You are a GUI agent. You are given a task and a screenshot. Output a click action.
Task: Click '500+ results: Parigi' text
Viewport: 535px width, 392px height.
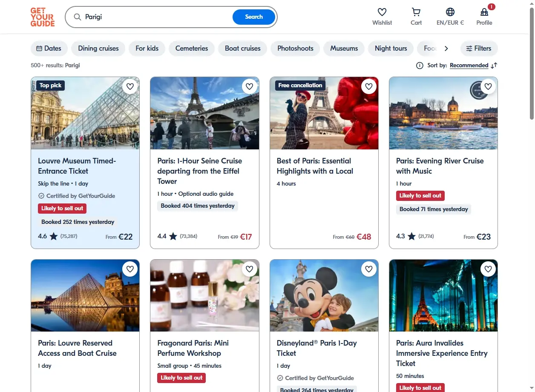pos(55,65)
